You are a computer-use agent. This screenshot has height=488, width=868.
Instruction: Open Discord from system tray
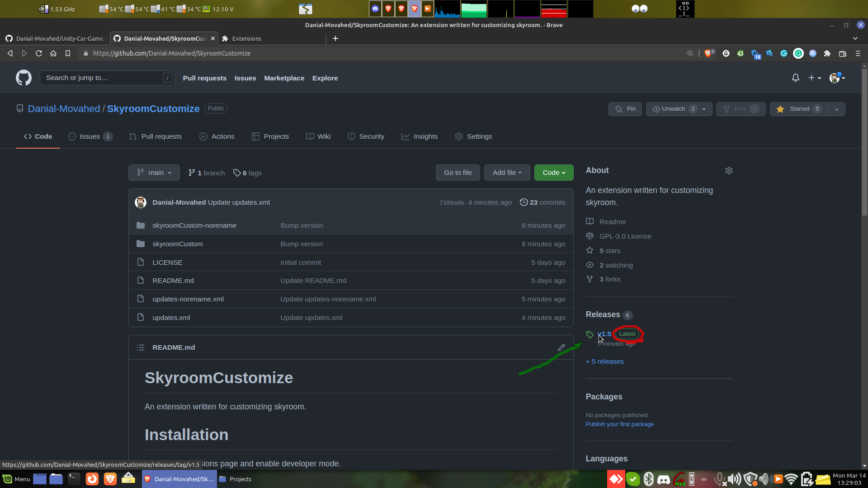tap(664, 479)
